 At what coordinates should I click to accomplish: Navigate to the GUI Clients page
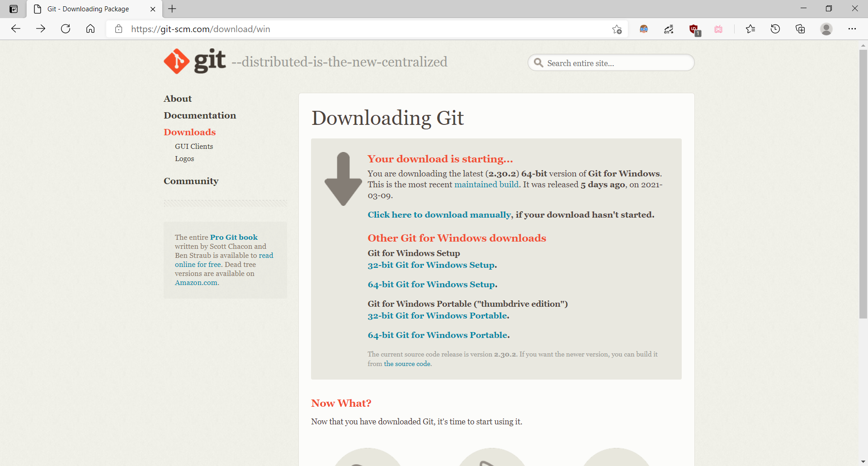[x=193, y=146]
